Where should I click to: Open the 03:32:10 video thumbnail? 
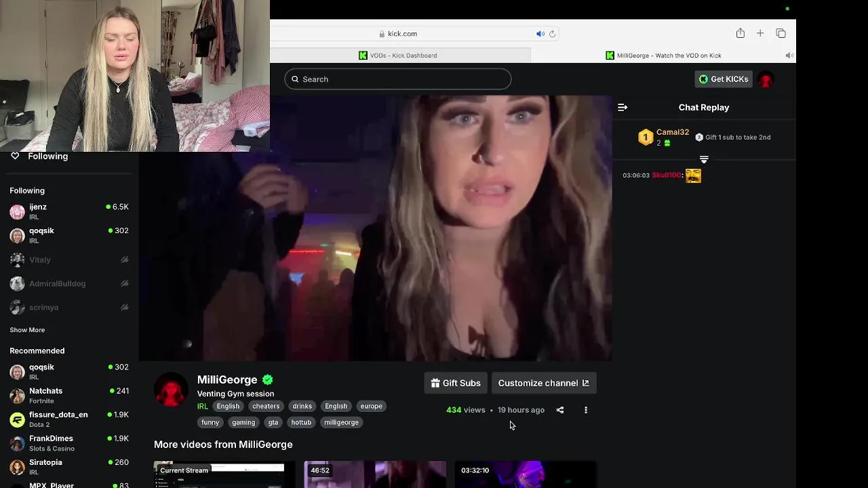(x=526, y=474)
